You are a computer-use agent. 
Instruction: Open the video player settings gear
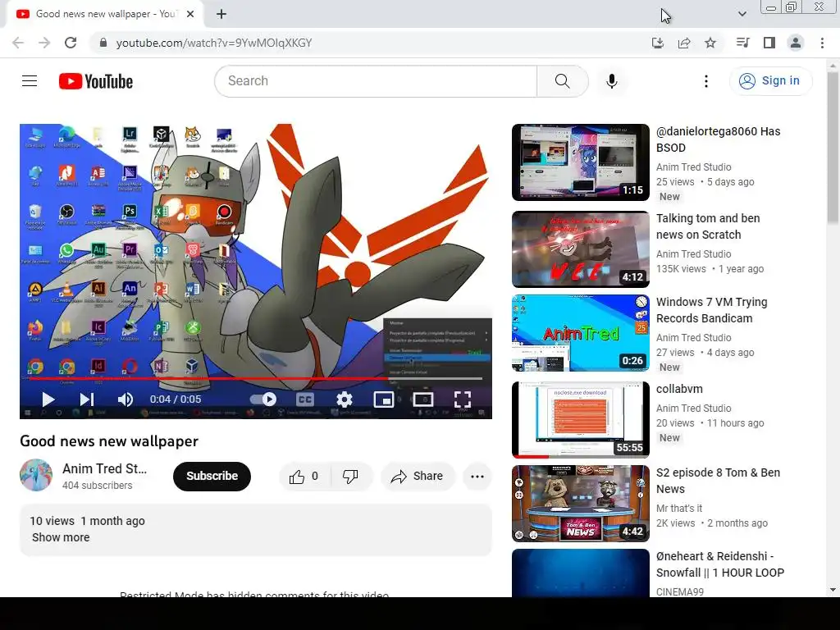[344, 399]
